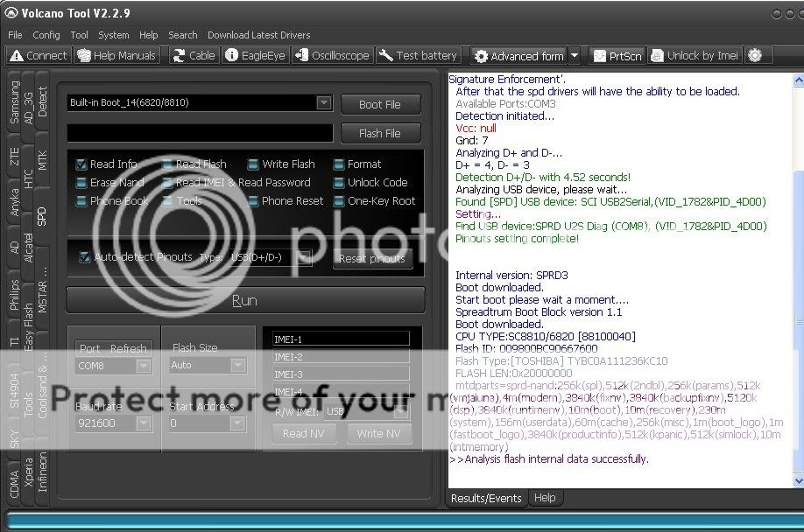The width and height of the screenshot is (804, 532).
Task: Click the Cable toolbar icon
Action: click(178, 55)
